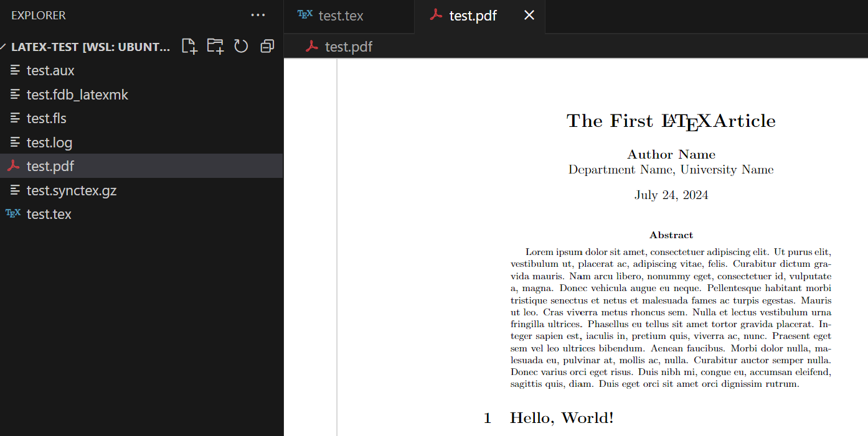Click the PDF icon on test.pdf tab

click(436, 15)
